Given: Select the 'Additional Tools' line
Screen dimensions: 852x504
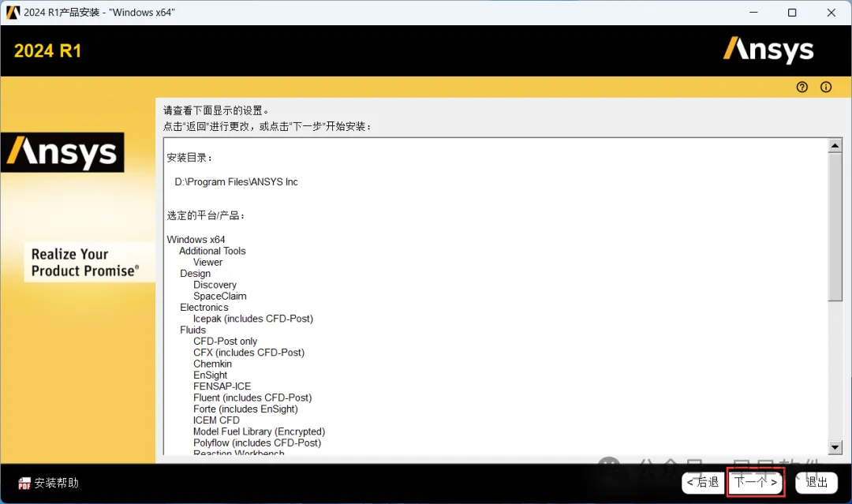Looking at the screenshot, I should [212, 251].
